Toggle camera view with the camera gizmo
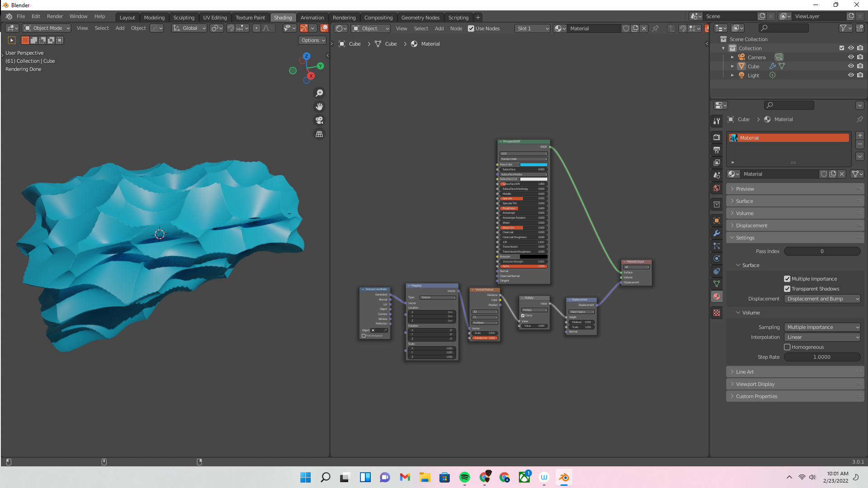Image resolution: width=868 pixels, height=488 pixels. [x=319, y=120]
